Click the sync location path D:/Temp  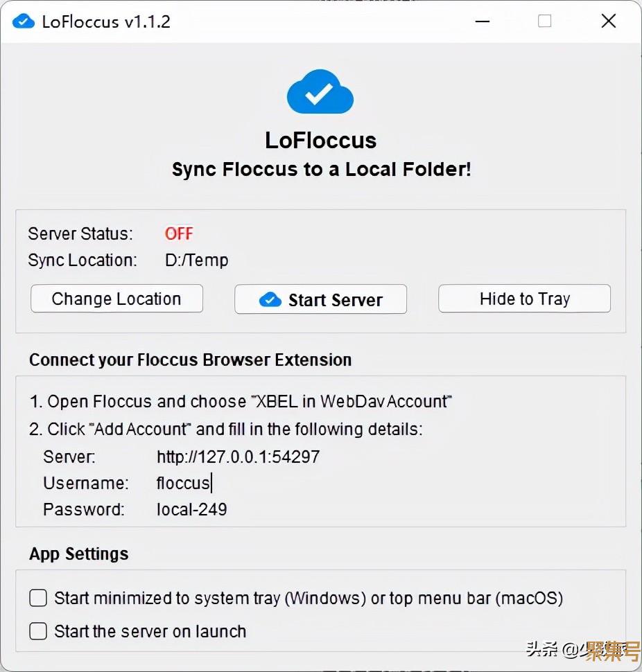[196, 260]
